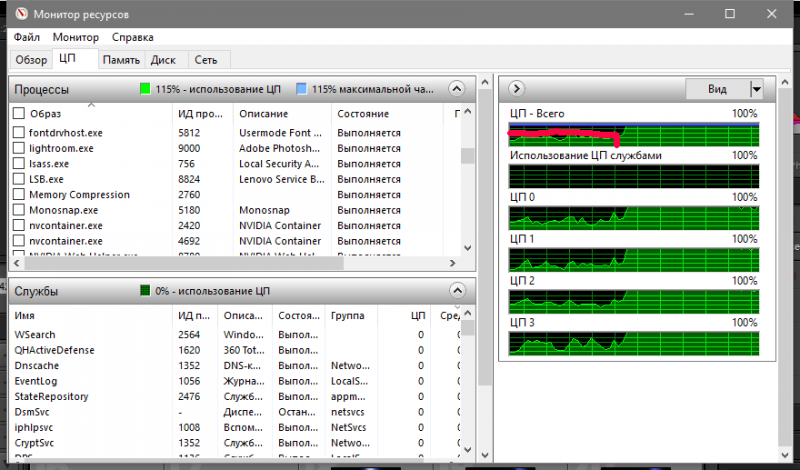This screenshot has height=470, width=800.
Task: Tick the lsass.exe checkbox
Action: (x=19, y=163)
